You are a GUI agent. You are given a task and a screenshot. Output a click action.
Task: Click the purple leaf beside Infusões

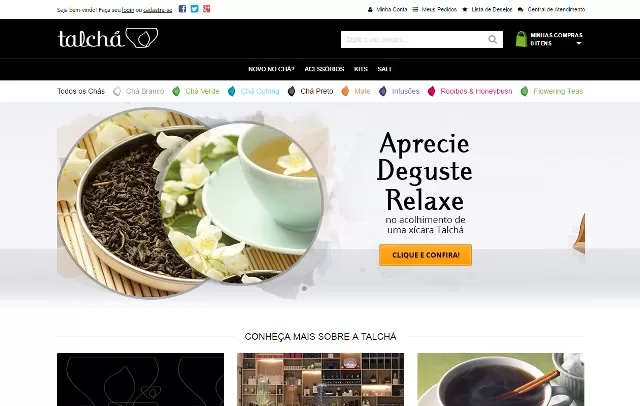coord(383,91)
